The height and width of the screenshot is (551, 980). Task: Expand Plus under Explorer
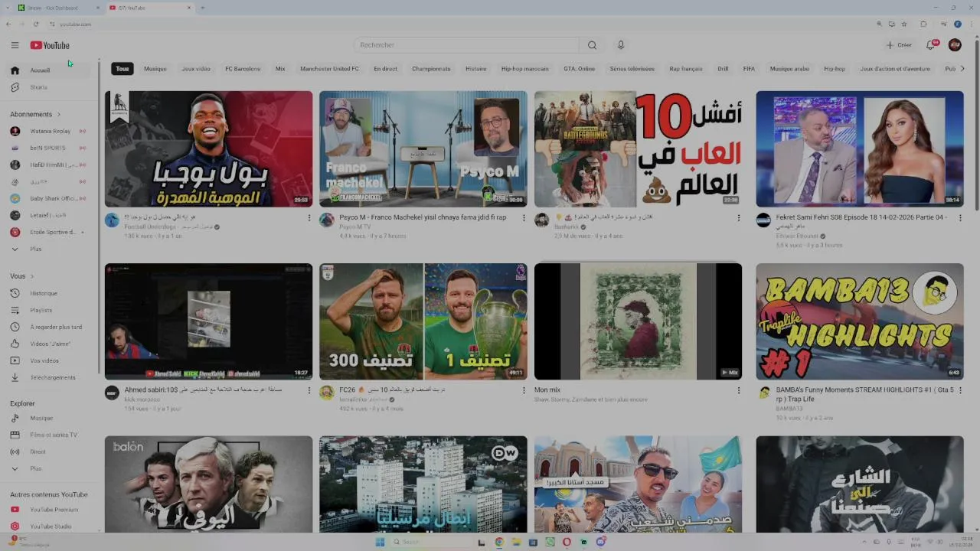tap(50, 468)
